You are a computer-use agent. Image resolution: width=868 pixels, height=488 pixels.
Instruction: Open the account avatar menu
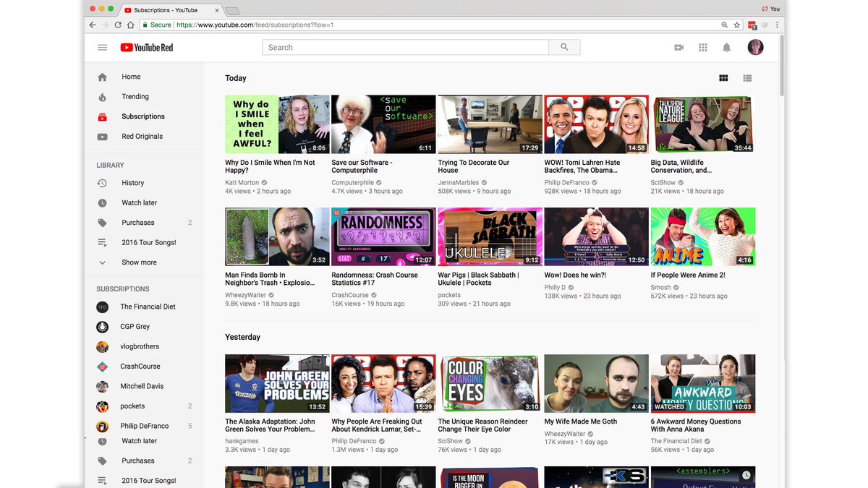click(x=755, y=48)
